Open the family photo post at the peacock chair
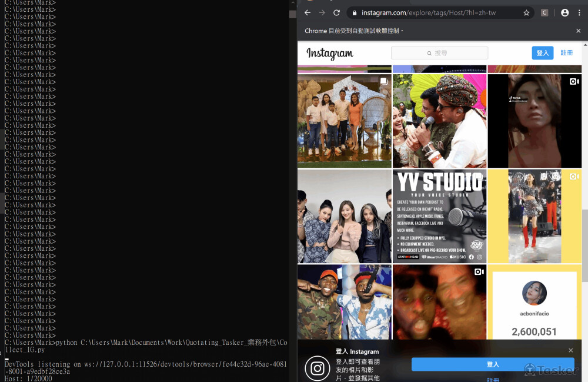The height and width of the screenshot is (382, 588). coord(344,121)
